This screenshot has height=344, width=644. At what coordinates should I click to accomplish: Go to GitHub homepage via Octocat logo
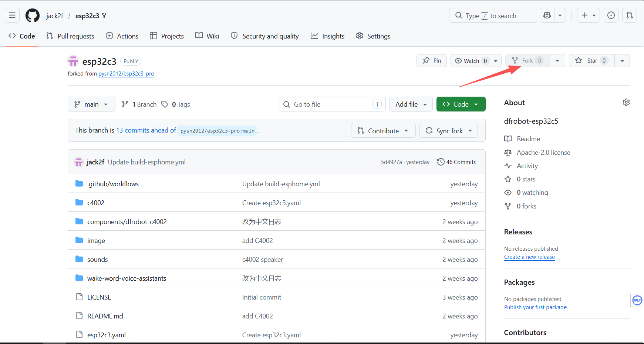click(33, 16)
